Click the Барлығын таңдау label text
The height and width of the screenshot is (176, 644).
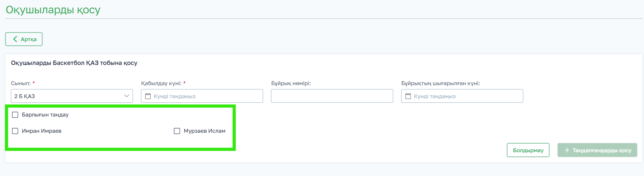coord(45,115)
